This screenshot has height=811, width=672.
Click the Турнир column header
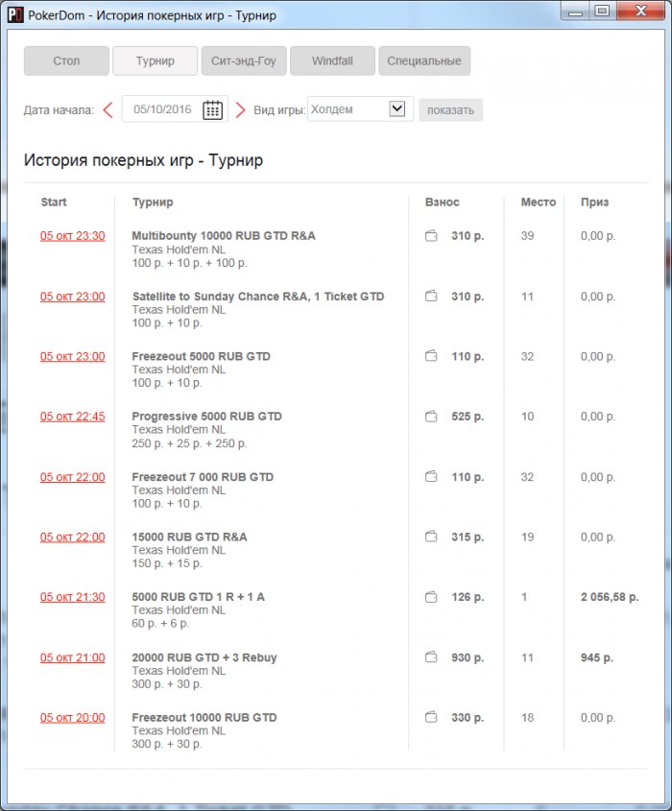153,203
